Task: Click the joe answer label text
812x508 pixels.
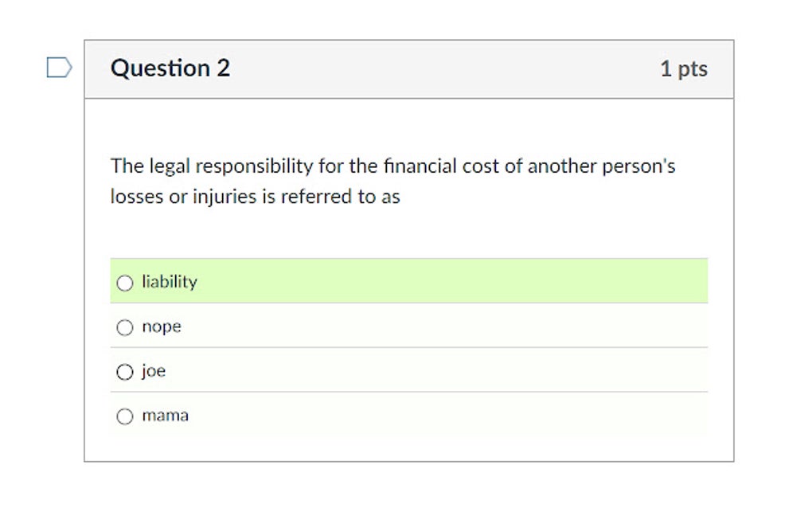Action: [154, 371]
